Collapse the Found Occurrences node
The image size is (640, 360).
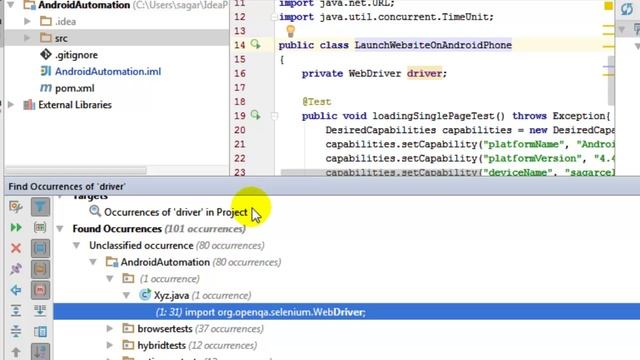pos(60,229)
